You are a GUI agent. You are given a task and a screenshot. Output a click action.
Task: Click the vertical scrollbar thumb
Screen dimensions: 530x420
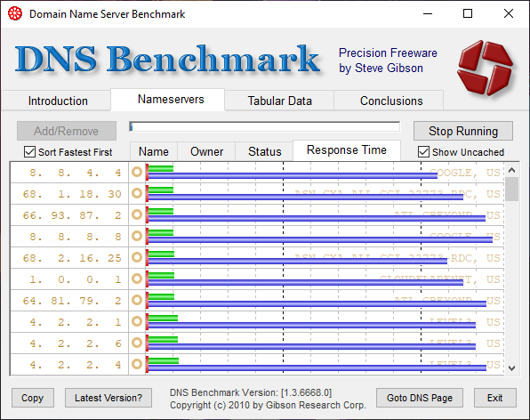(x=511, y=189)
